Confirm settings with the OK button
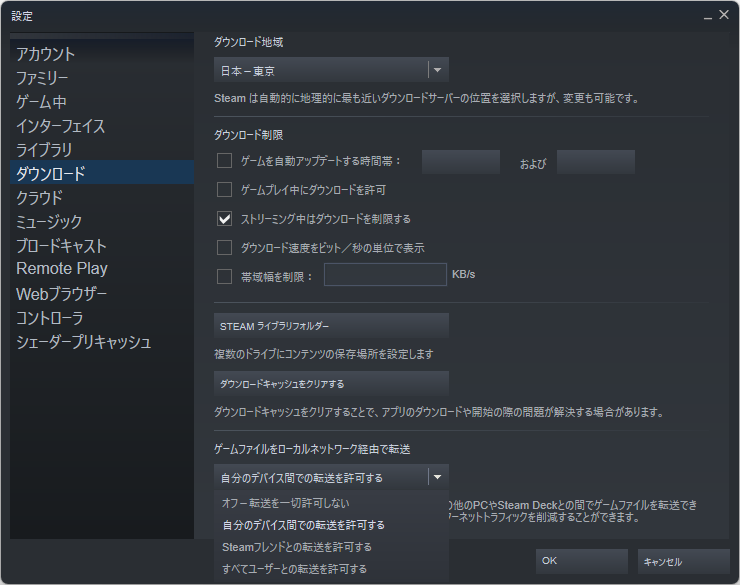The image size is (740, 585). pos(581,561)
